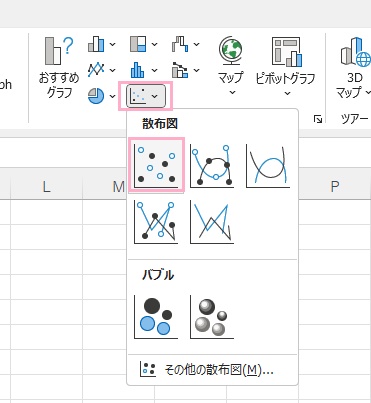Screen dimensions: 371x403
Task: Open その他の散布図(M)... menu entry
Action: (212, 370)
